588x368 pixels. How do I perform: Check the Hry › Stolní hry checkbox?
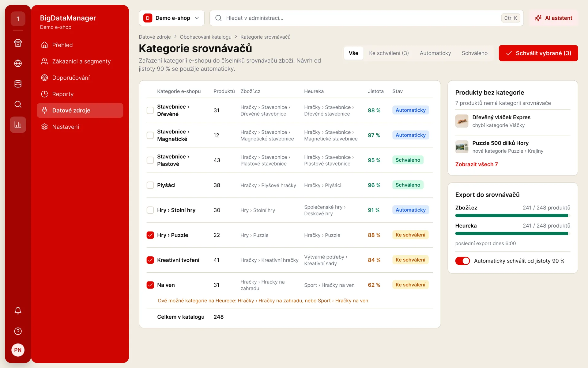point(150,210)
